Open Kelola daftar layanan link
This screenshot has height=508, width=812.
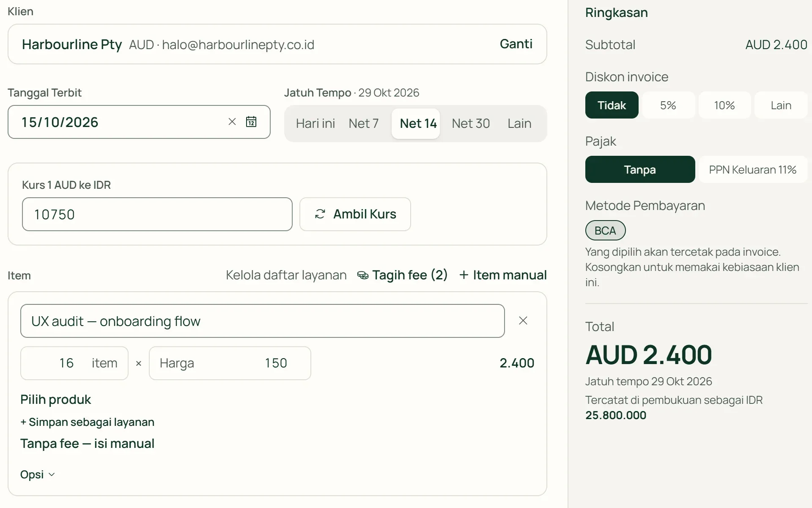coord(286,275)
